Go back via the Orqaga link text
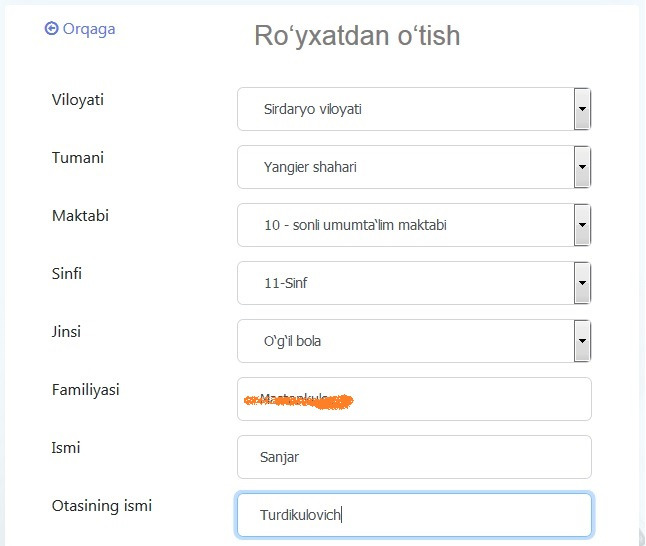Image resolution: width=646 pixels, height=546 pixels. [89, 29]
